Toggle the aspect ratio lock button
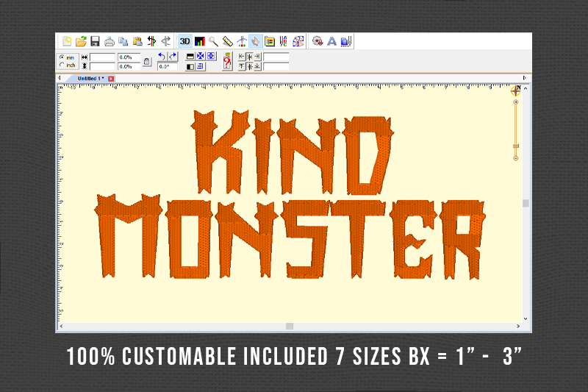 tap(146, 62)
